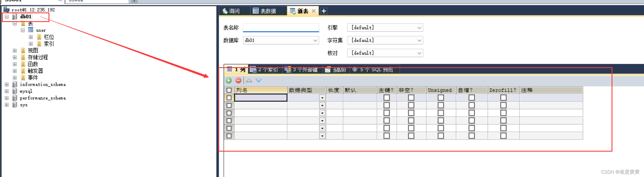Collapse the user table node
This screenshot has width=644, height=177.
tap(23, 30)
